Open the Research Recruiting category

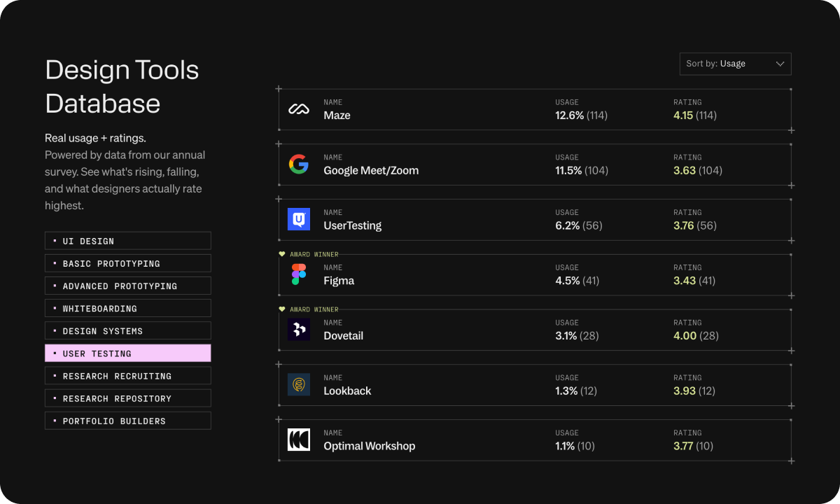[x=127, y=376]
